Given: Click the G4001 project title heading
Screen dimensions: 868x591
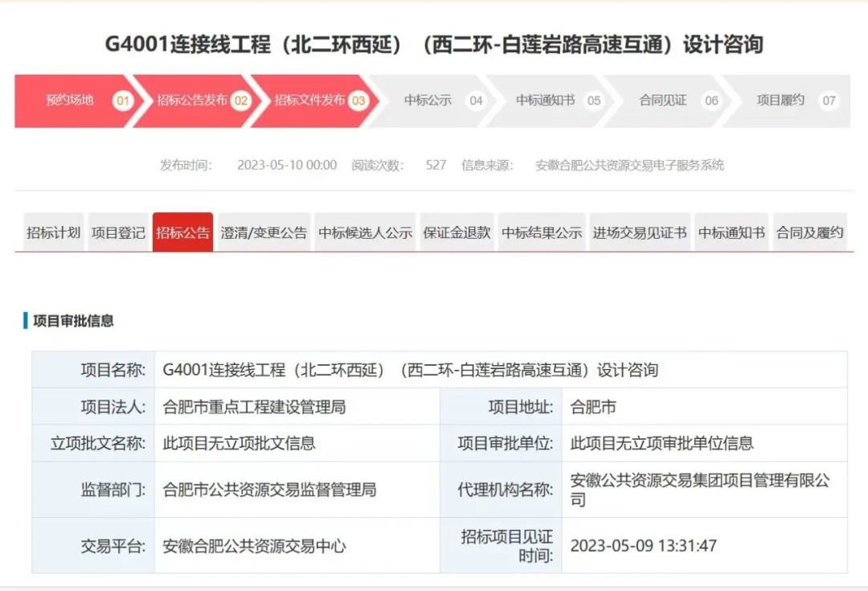Looking at the screenshot, I should 434,44.
